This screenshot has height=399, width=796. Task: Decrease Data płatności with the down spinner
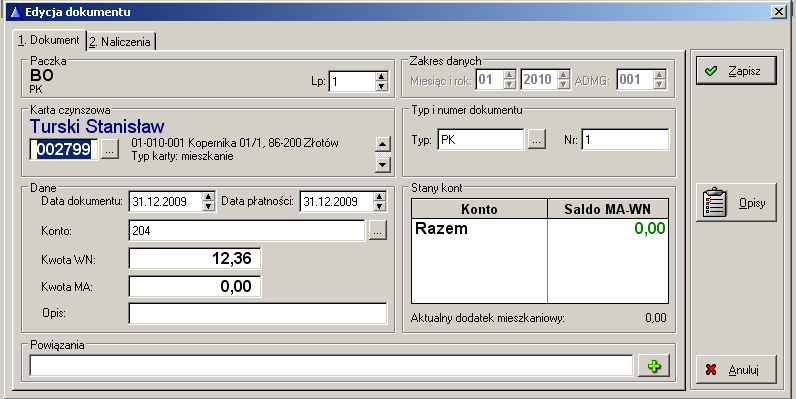379,206
